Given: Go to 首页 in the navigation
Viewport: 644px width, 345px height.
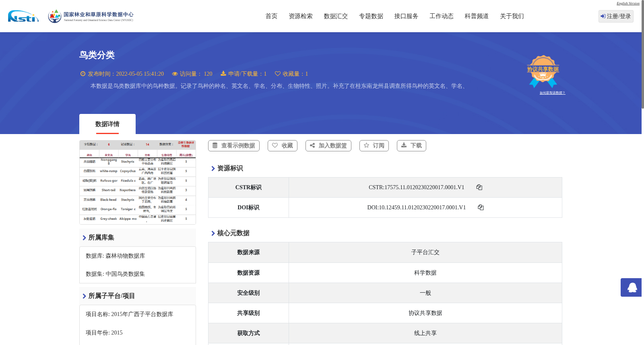Looking at the screenshot, I should (x=271, y=16).
